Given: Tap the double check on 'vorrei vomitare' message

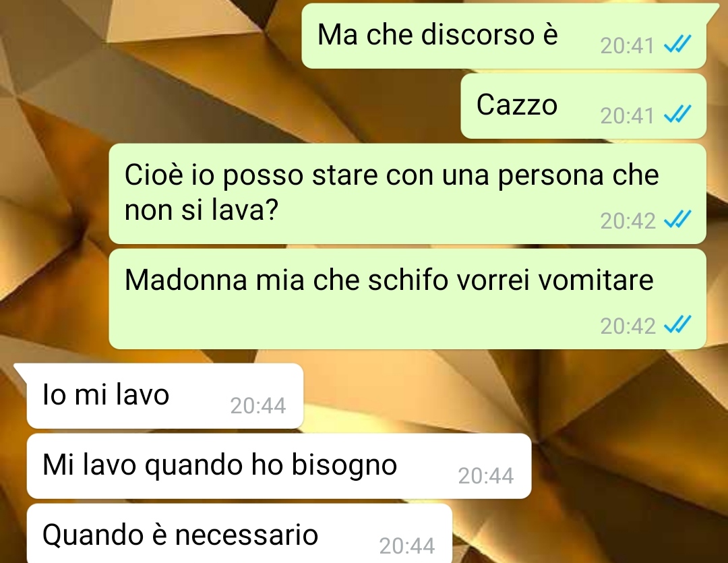Looking at the screenshot, I should (677, 325).
